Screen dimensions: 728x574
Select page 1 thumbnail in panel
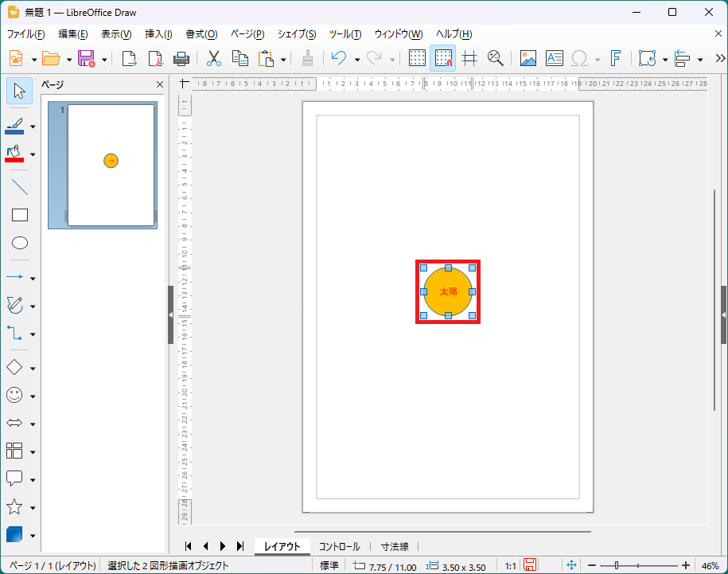point(111,165)
